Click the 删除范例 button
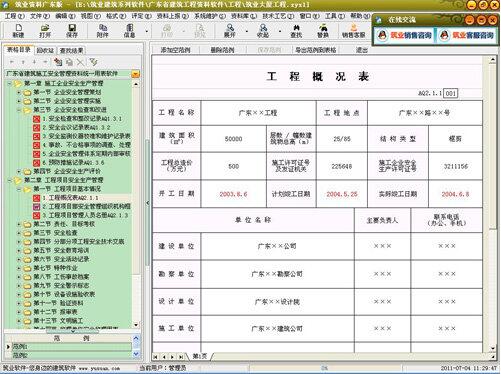Viewport: 501px width, 374px height. coord(222,50)
